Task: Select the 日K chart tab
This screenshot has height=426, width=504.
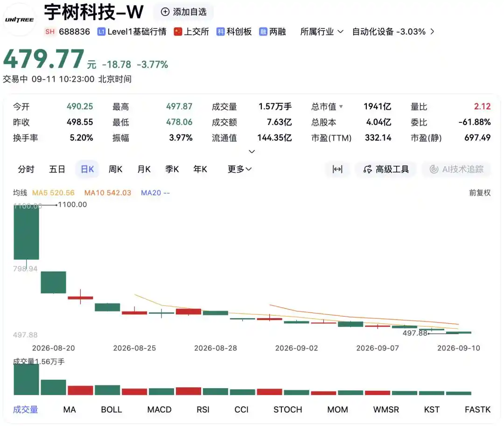Action: pyautogui.click(x=87, y=169)
